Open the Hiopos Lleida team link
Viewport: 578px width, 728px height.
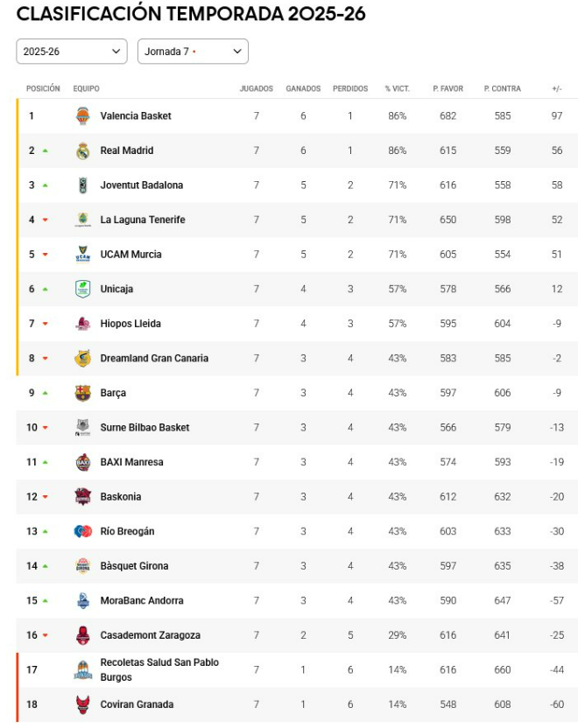coord(130,324)
